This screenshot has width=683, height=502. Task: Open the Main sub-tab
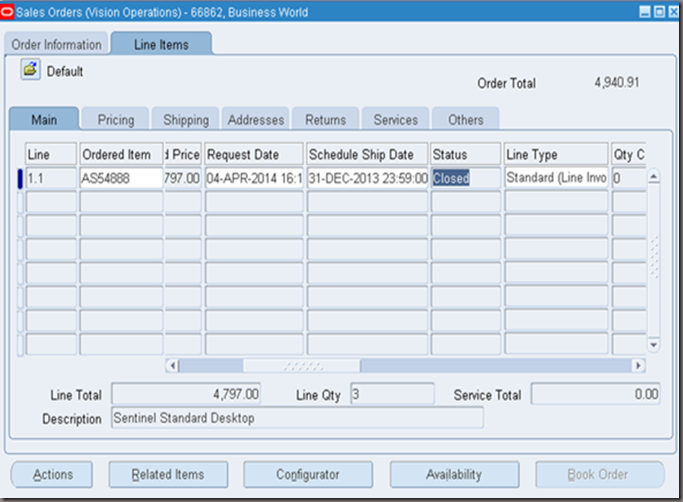point(44,119)
